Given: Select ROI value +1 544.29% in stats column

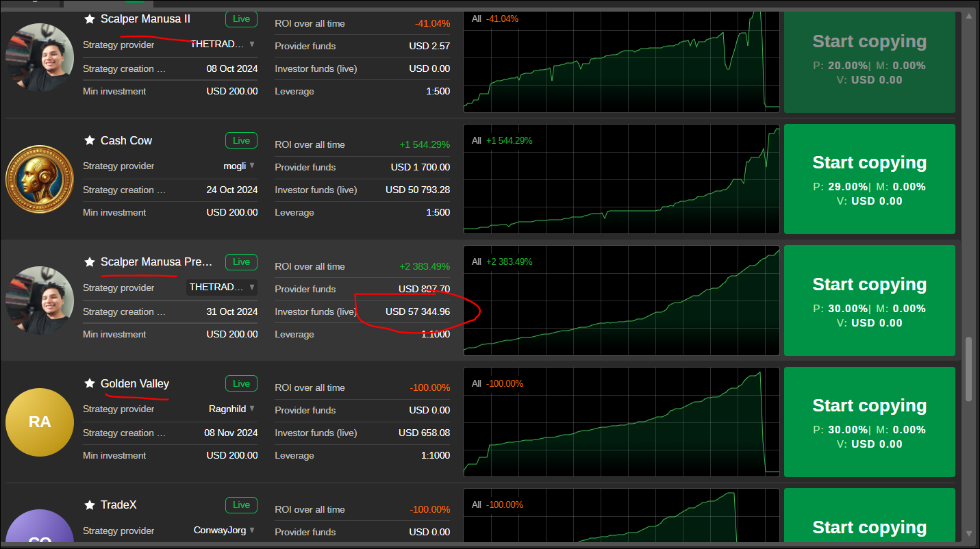Looking at the screenshot, I should [425, 144].
